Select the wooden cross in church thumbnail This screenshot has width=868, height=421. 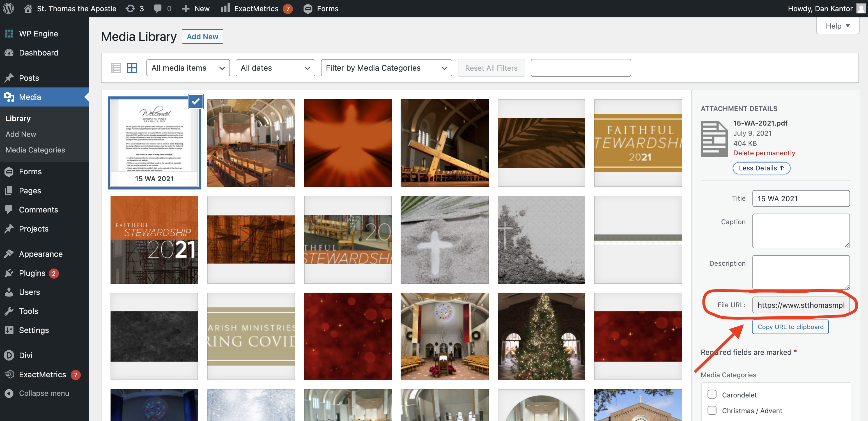(x=444, y=143)
